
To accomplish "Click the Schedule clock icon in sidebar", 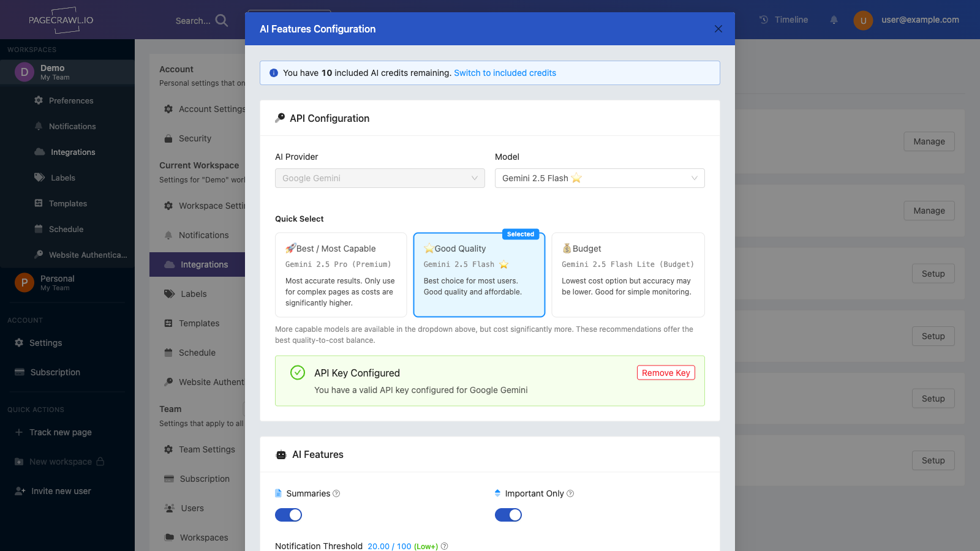I will pos(38,229).
